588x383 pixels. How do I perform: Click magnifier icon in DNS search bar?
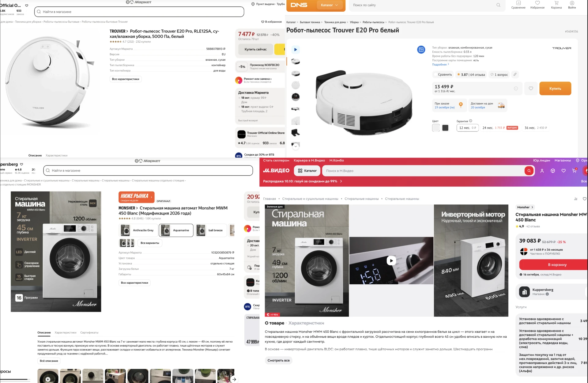click(498, 5)
